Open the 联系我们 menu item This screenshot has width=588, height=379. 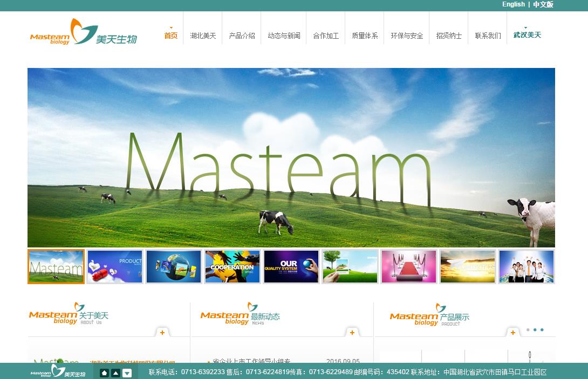click(x=488, y=36)
